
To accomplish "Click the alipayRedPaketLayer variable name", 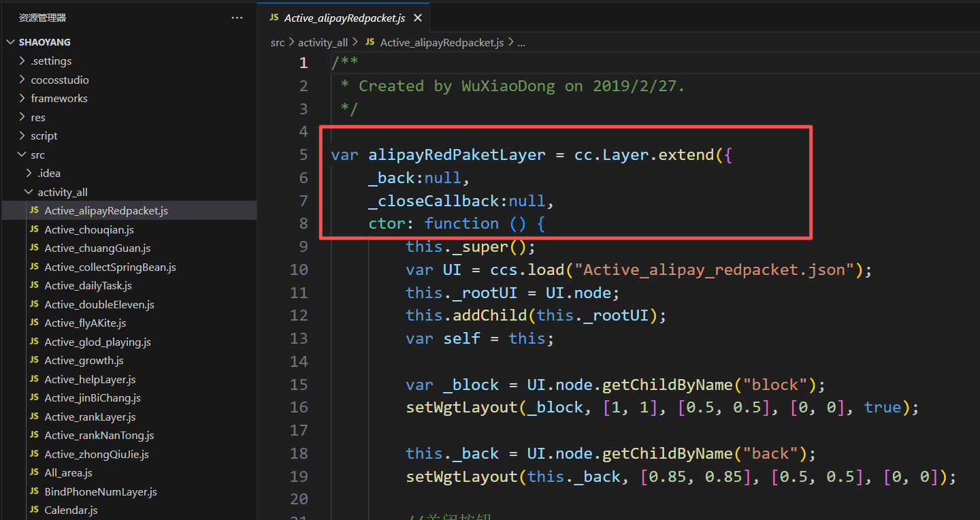I will [x=457, y=155].
